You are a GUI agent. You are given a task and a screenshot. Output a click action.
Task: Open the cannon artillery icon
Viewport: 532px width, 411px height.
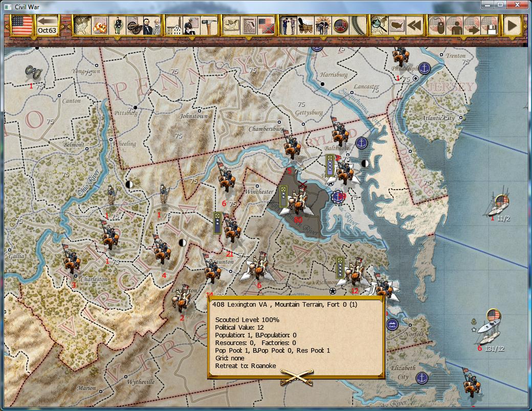pos(135,25)
